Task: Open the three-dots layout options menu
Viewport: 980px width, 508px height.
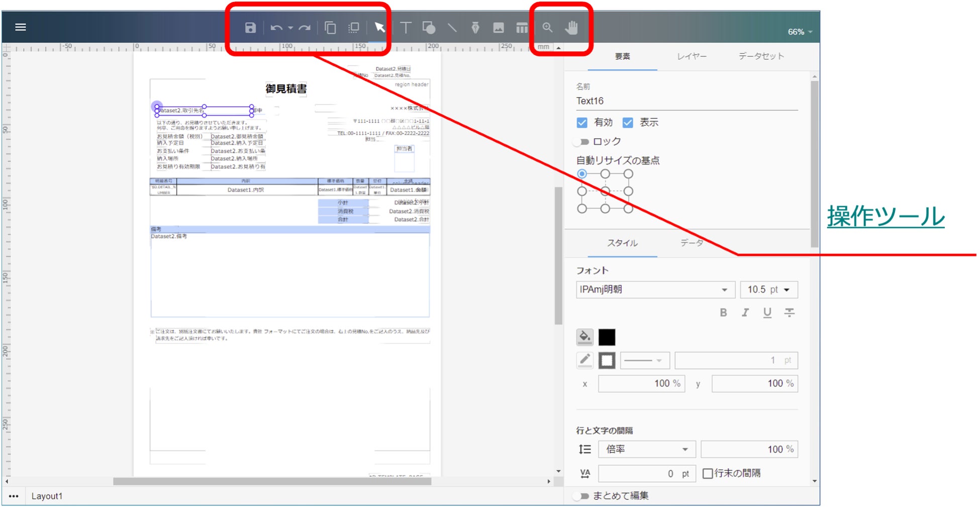Action: [14, 496]
